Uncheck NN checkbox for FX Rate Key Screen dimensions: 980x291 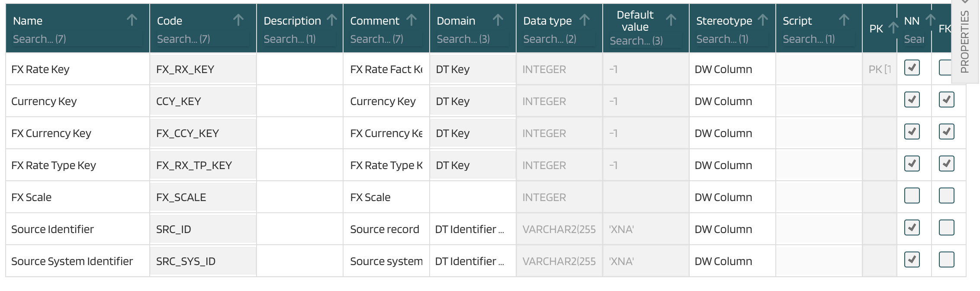coord(912,68)
